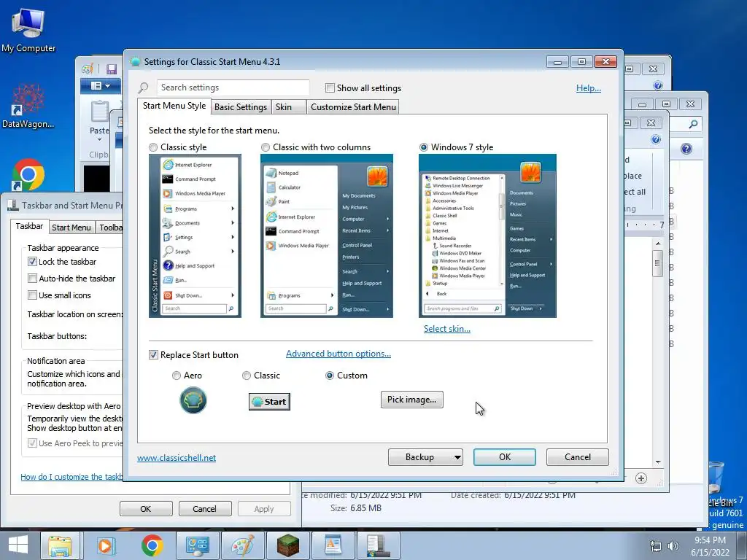
Task: Click the Pick image button
Action: 411,400
